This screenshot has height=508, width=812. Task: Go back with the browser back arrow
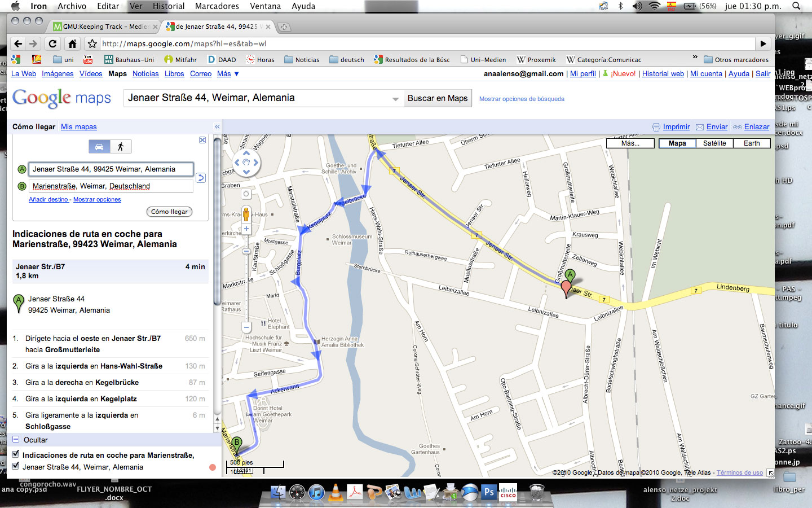coord(18,43)
